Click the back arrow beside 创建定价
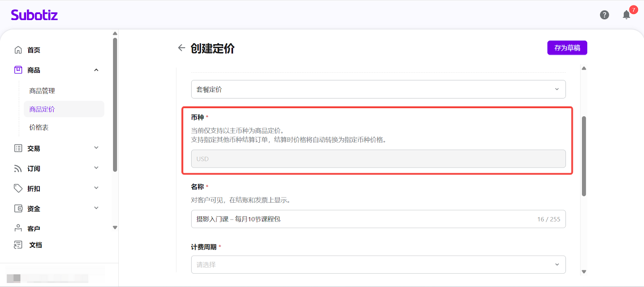This screenshot has height=287, width=644. (x=182, y=48)
